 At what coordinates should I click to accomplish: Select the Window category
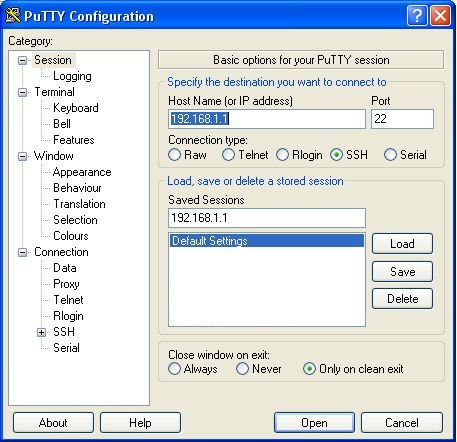(x=54, y=156)
